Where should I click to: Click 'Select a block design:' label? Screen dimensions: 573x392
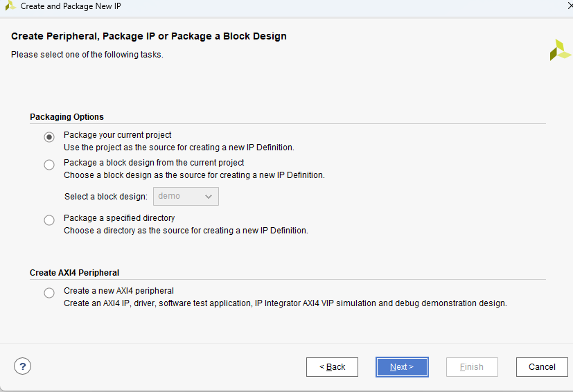tap(106, 197)
